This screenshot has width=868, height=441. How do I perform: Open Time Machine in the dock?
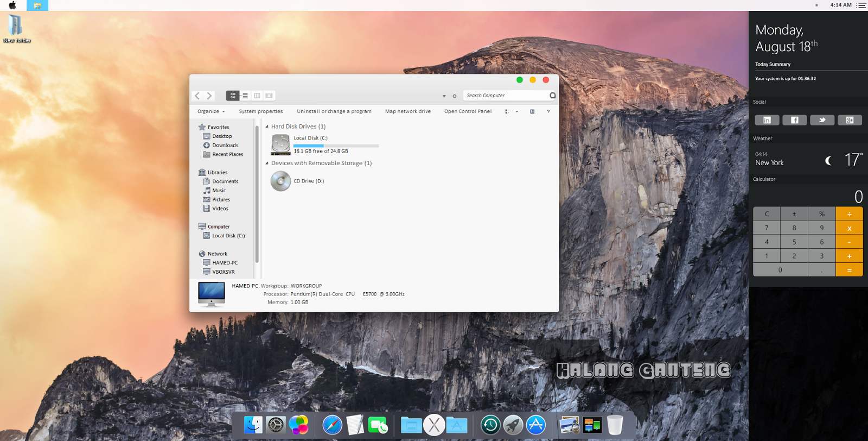click(490, 425)
